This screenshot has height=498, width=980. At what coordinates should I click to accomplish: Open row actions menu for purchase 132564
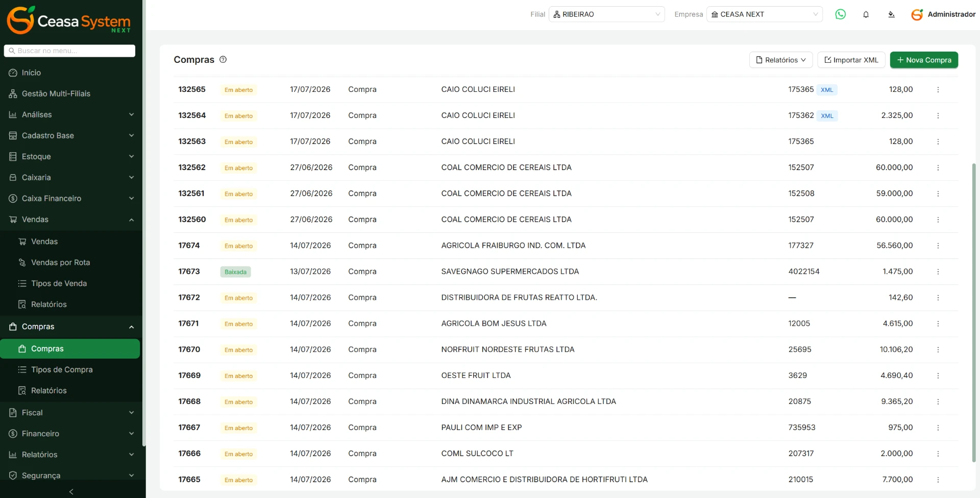click(938, 115)
